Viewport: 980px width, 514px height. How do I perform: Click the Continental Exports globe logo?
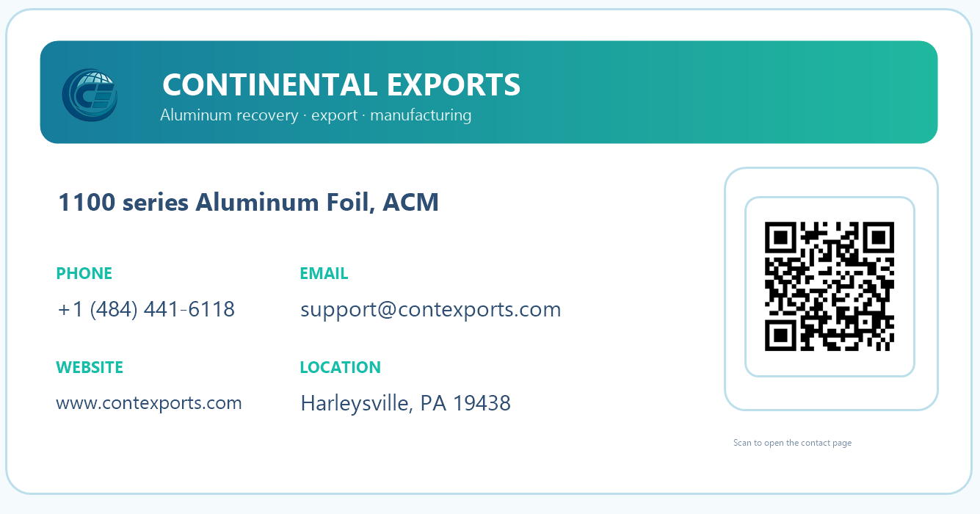tap(90, 95)
